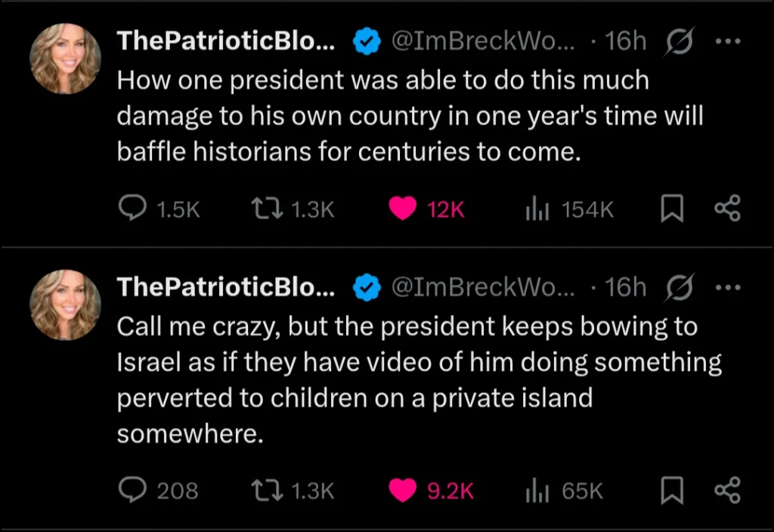Viewport: 774px width, 532px height.
Task: Reply to the tweet mentioning Israel
Action: click(x=133, y=491)
